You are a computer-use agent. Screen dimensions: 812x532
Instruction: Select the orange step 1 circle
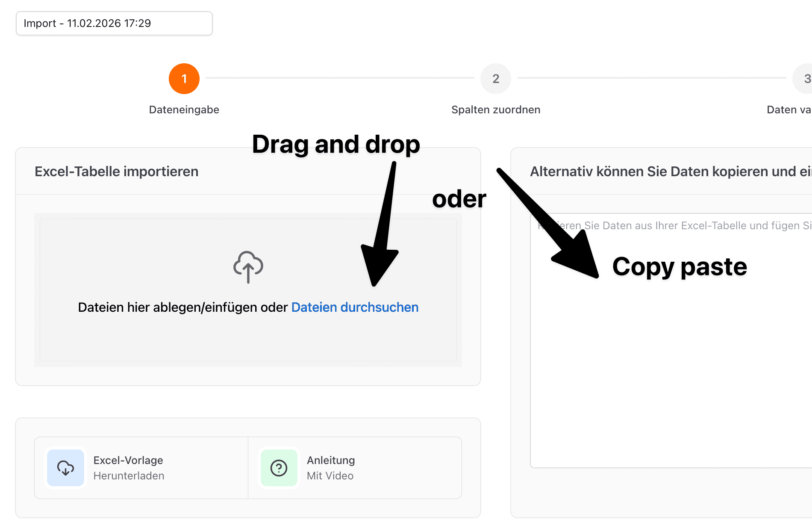coord(184,79)
